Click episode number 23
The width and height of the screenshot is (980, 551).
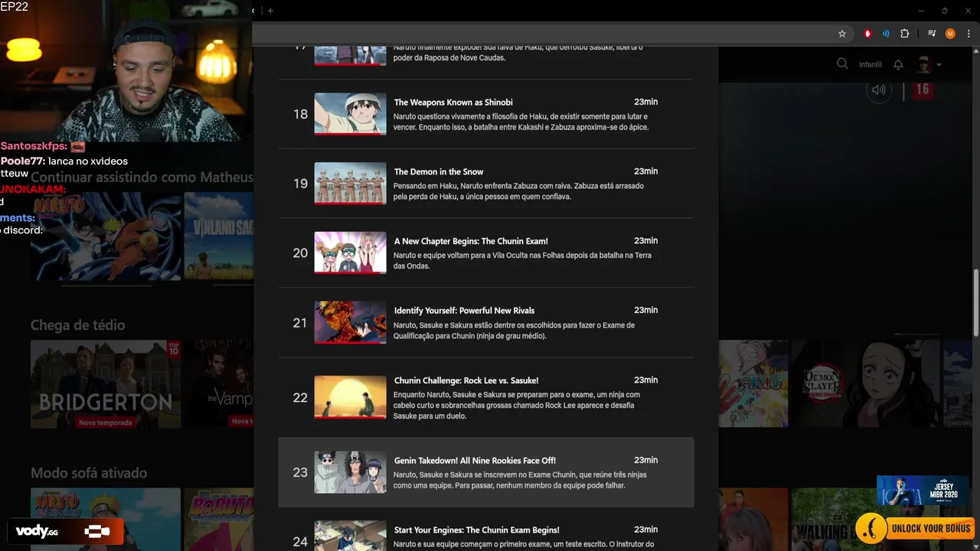[300, 472]
